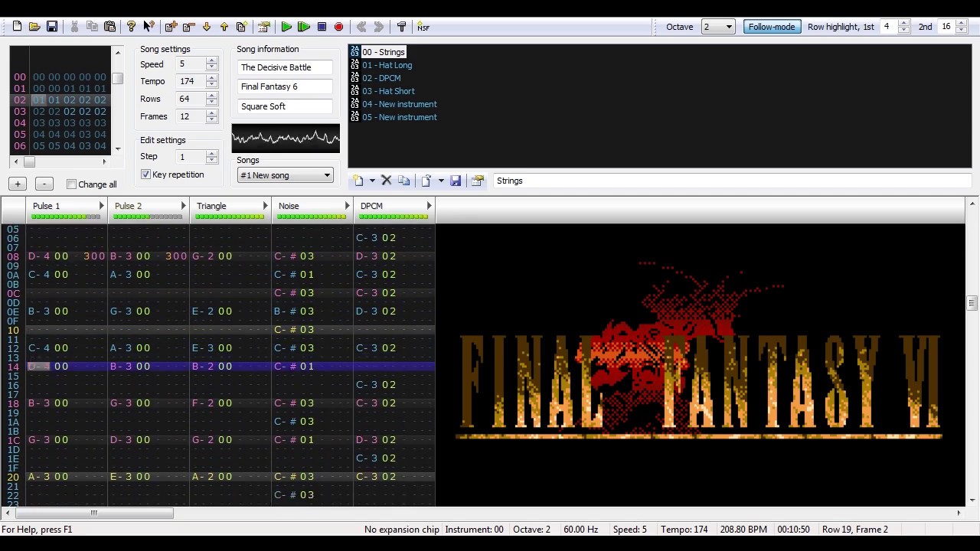This screenshot has width=980, height=551.
Task: Expand DPCM effect columns
Action: click(429, 206)
